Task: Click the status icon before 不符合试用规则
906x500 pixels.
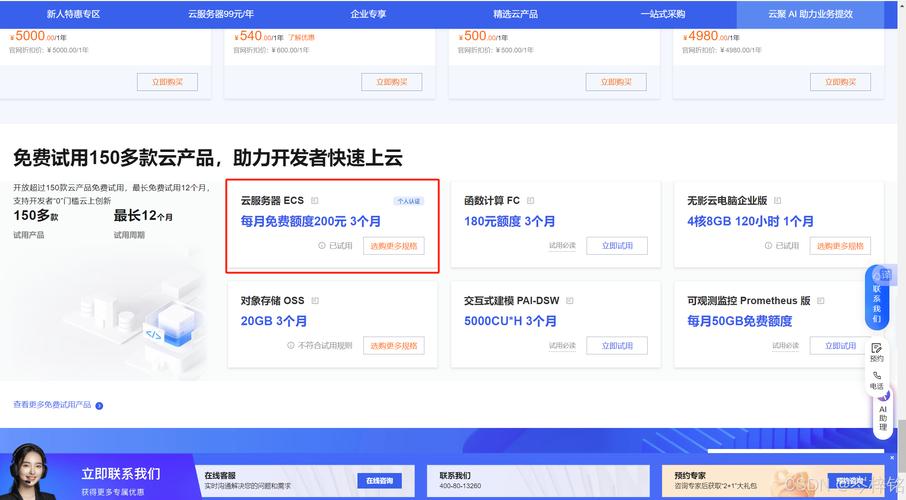Action: click(x=291, y=346)
